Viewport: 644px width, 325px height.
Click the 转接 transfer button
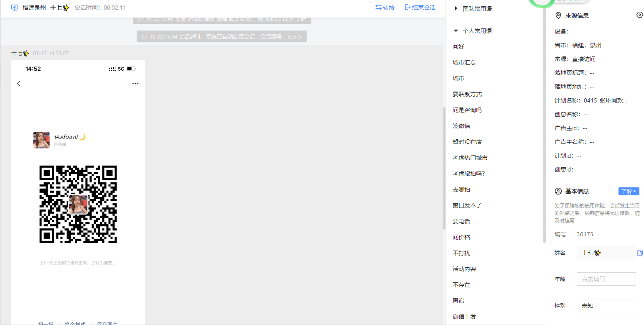(385, 8)
